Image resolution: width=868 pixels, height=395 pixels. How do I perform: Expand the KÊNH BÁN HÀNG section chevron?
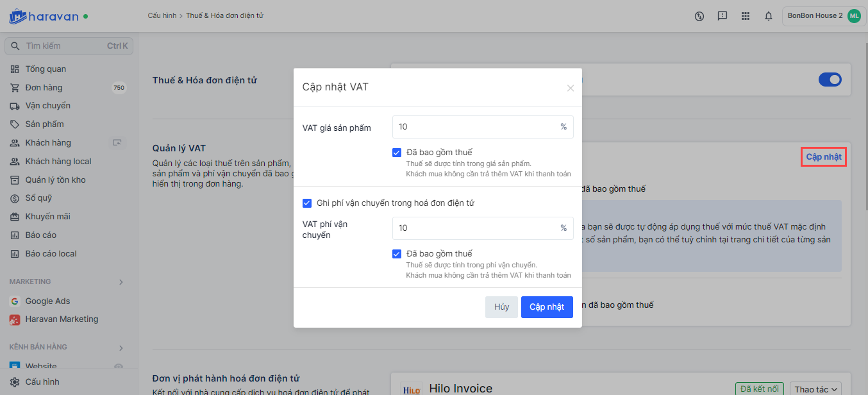click(x=121, y=348)
